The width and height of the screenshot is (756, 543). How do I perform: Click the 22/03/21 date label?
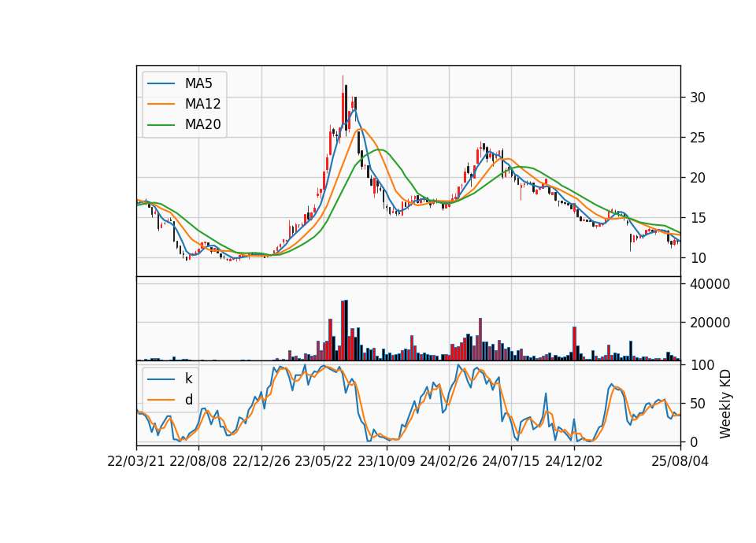[x=136, y=461]
